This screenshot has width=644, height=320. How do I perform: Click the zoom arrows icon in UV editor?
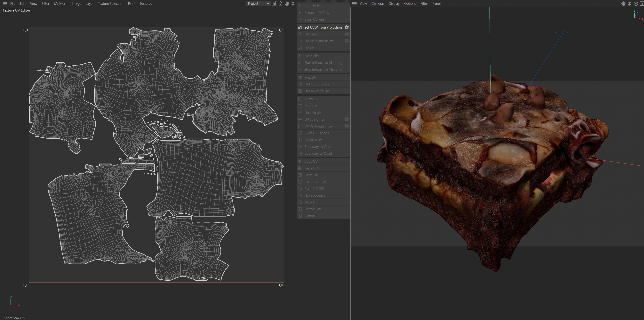(x=293, y=4)
